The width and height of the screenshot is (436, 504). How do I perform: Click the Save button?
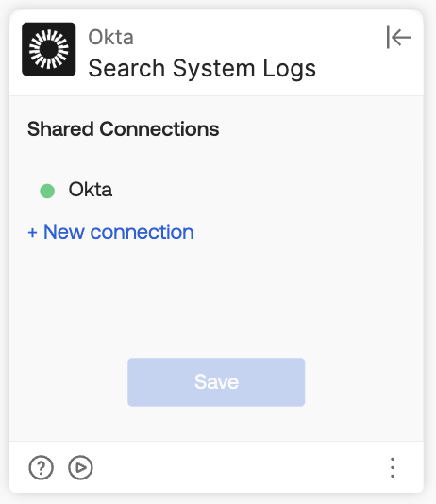coord(216,382)
